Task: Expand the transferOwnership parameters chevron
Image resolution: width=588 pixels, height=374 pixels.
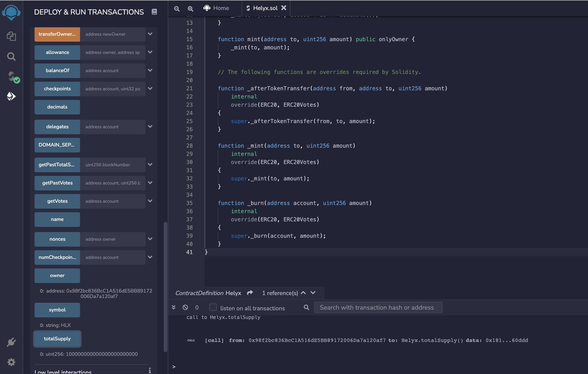Action: tap(150, 34)
